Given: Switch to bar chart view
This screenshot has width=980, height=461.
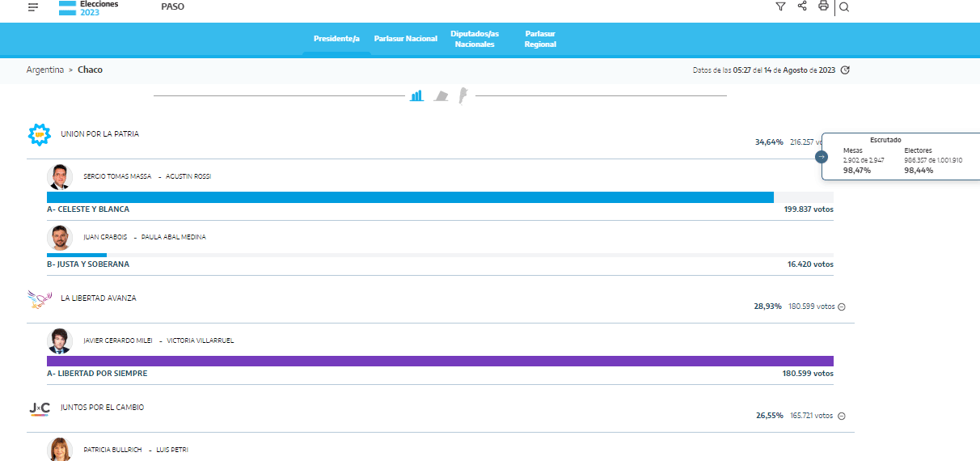Looking at the screenshot, I should [416, 95].
